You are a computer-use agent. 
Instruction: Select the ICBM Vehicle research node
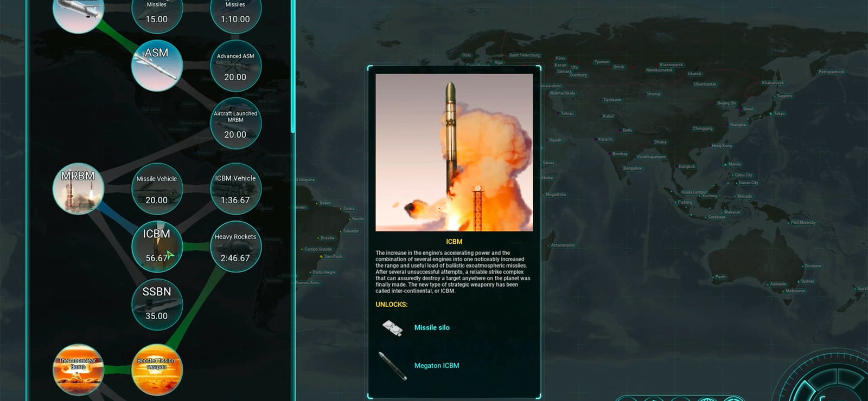[235, 189]
